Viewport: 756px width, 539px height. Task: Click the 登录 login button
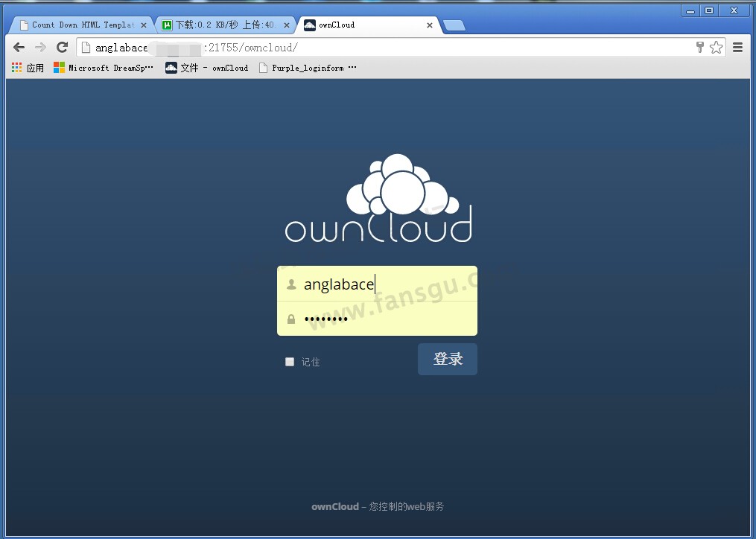pos(448,359)
